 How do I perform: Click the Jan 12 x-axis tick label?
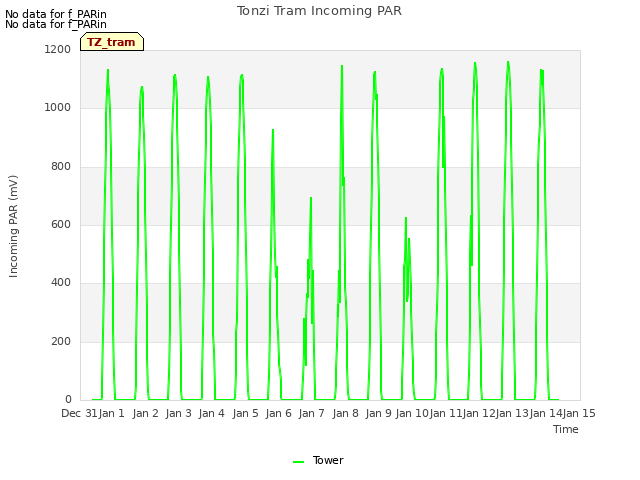pos(479,413)
